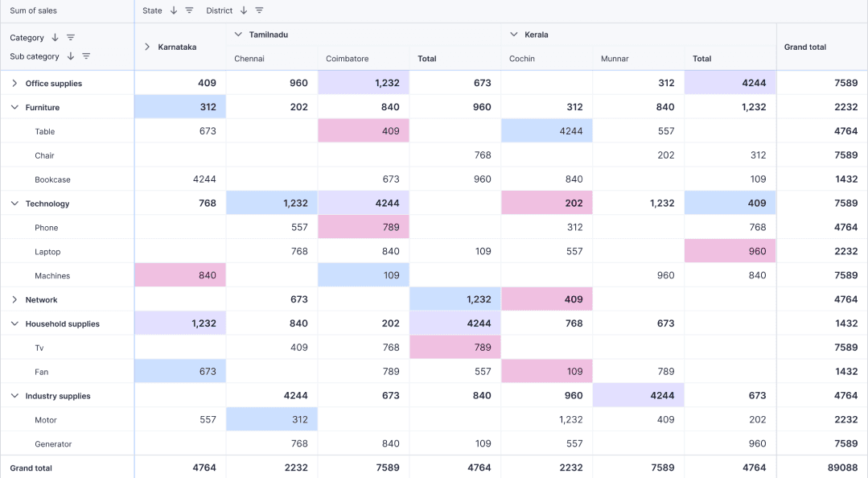Click the blue 4244 cell in Table row

(546, 131)
